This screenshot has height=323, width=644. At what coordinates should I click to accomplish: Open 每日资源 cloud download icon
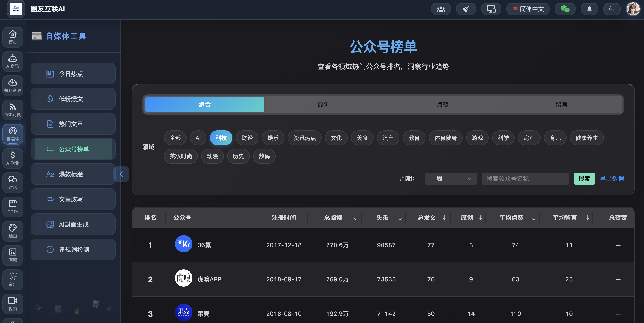13,86
